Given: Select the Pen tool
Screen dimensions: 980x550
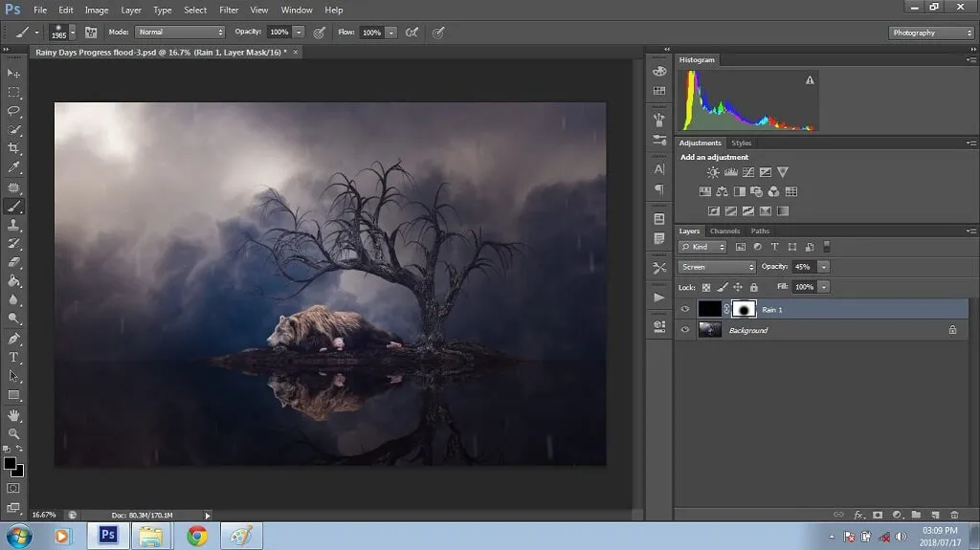Looking at the screenshot, I should click(13, 339).
